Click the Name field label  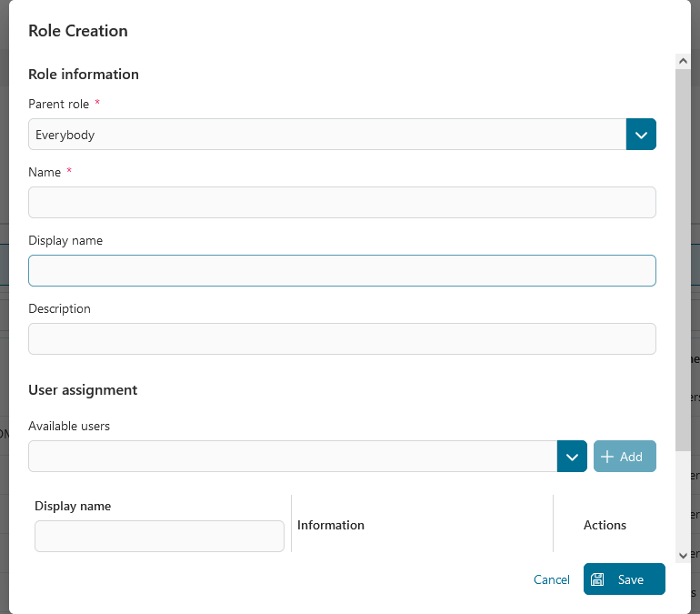(45, 172)
